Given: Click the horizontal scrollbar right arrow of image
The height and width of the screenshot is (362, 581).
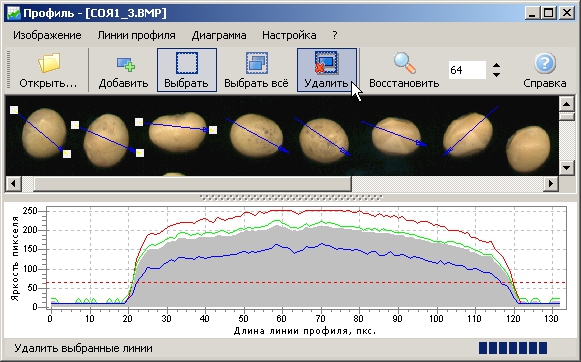Looking at the screenshot, I should click(x=551, y=183).
